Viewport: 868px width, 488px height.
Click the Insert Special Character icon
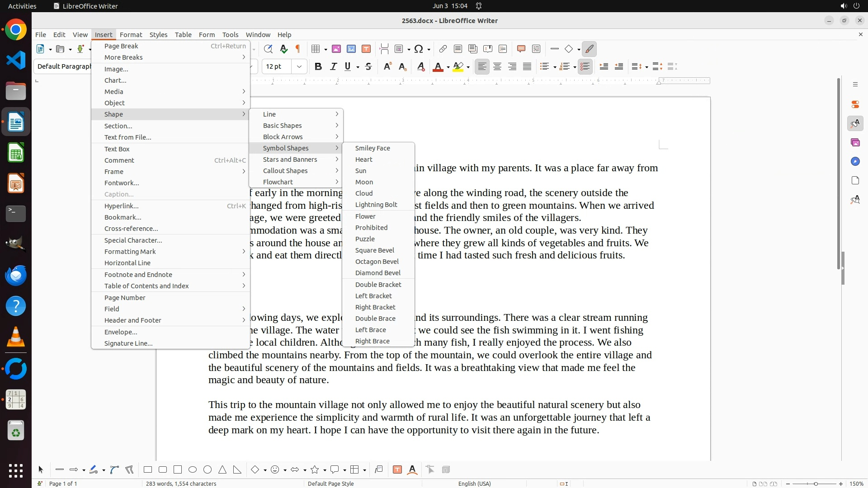coord(419,49)
